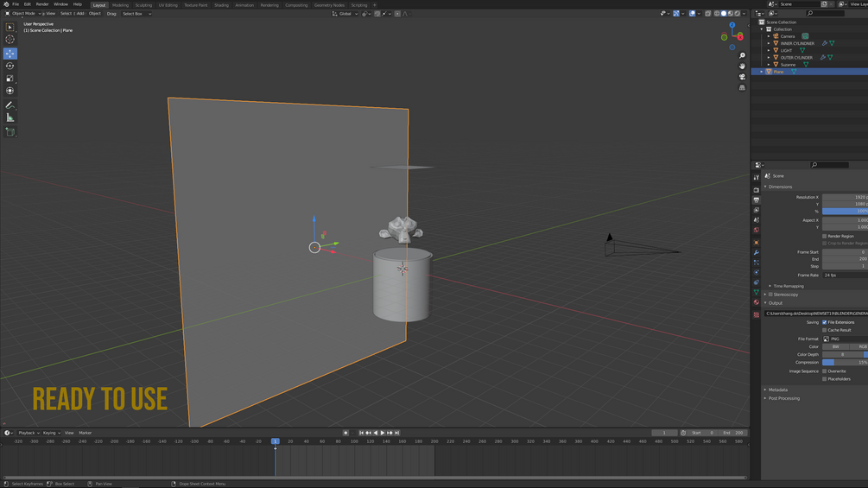The height and width of the screenshot is (488, 868).
Task: Click the timeline Play button
Action: click(x=383, y=433)
